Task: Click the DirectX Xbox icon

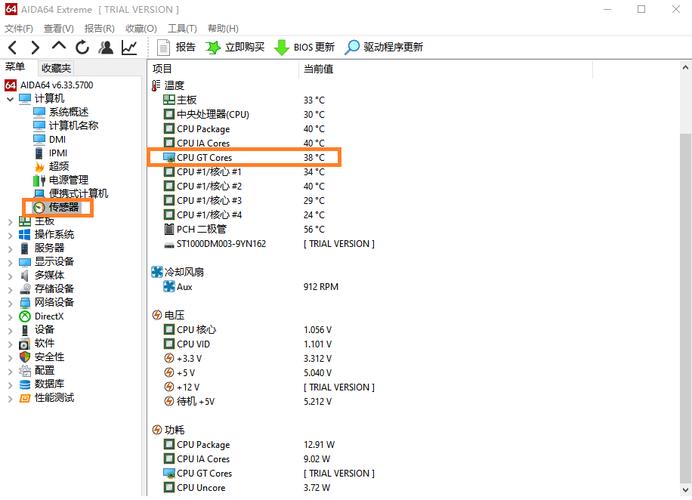Action: coord(25,316)
